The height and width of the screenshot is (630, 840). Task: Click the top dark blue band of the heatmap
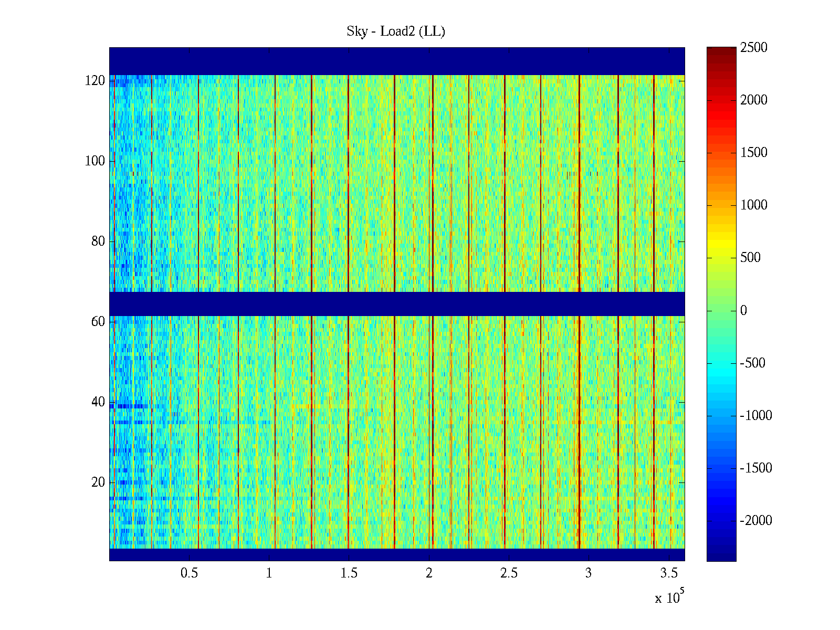point(397,61)
